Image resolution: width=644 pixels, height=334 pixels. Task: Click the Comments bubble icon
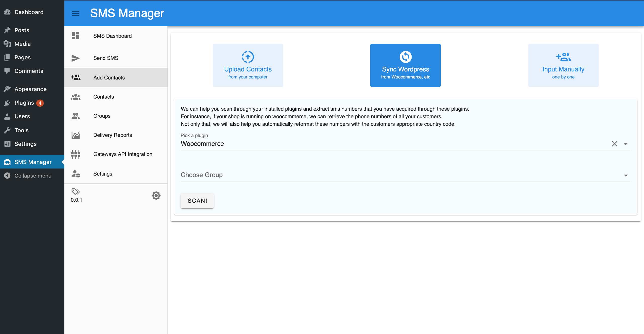7,71
